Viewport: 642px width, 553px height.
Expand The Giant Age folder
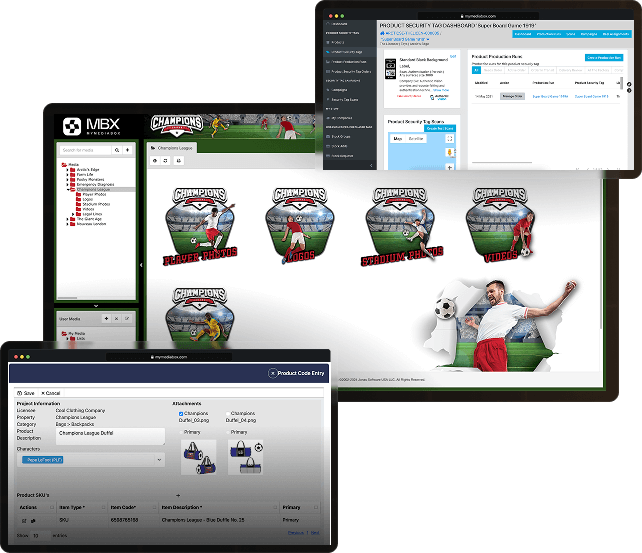tap(68, 219)
